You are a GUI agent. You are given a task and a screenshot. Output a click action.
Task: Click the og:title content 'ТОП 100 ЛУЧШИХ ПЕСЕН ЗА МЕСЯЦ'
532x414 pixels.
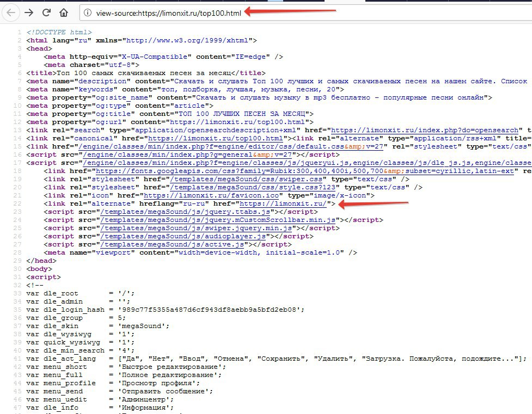(x=242, y=114)
